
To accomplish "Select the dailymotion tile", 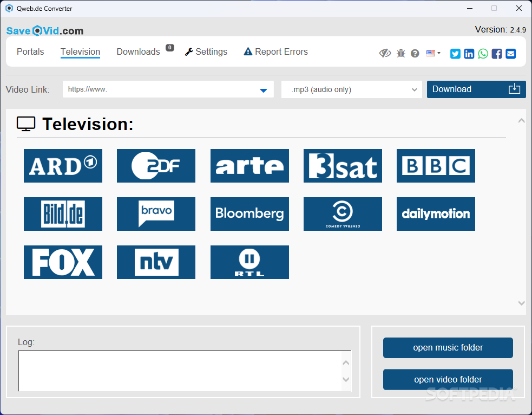I will (x=436, y=214).
